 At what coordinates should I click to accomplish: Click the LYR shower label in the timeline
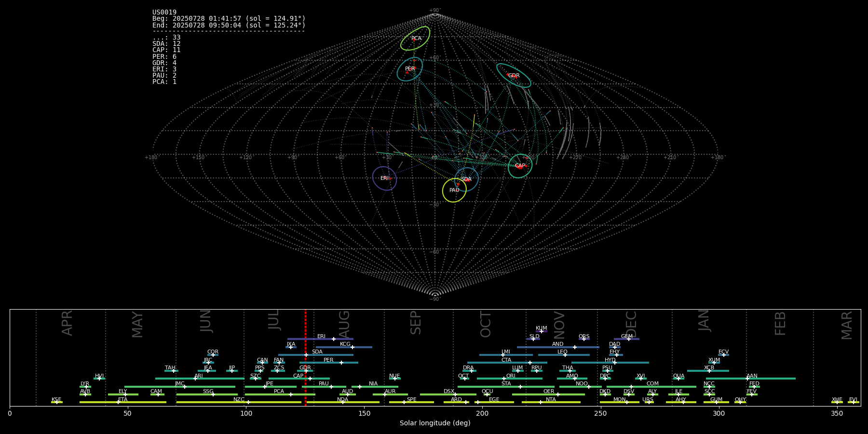pos(85,384)
